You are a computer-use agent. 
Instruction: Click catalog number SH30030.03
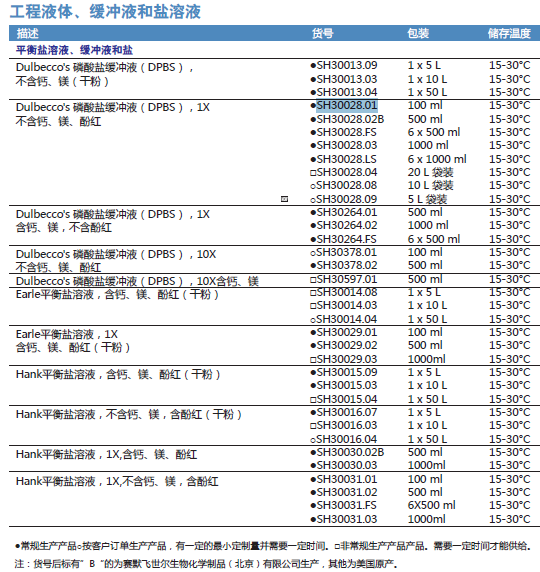[x=347, y=465]
